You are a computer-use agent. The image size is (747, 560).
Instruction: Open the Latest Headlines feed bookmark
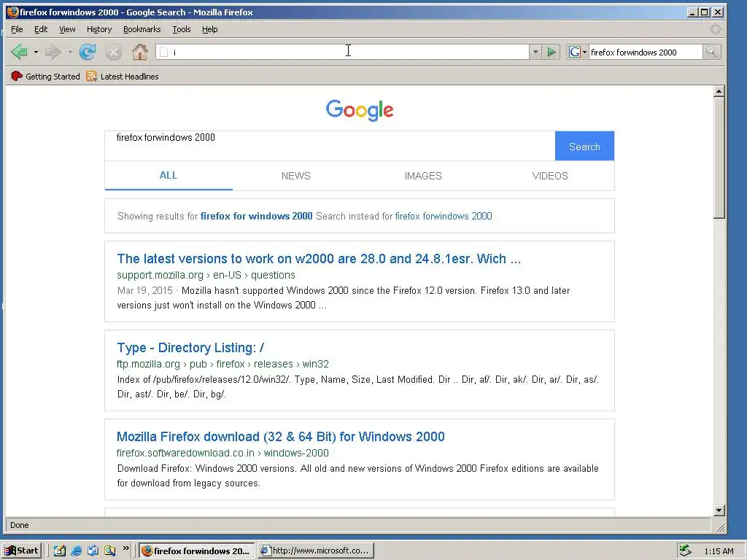click(123, 76)
